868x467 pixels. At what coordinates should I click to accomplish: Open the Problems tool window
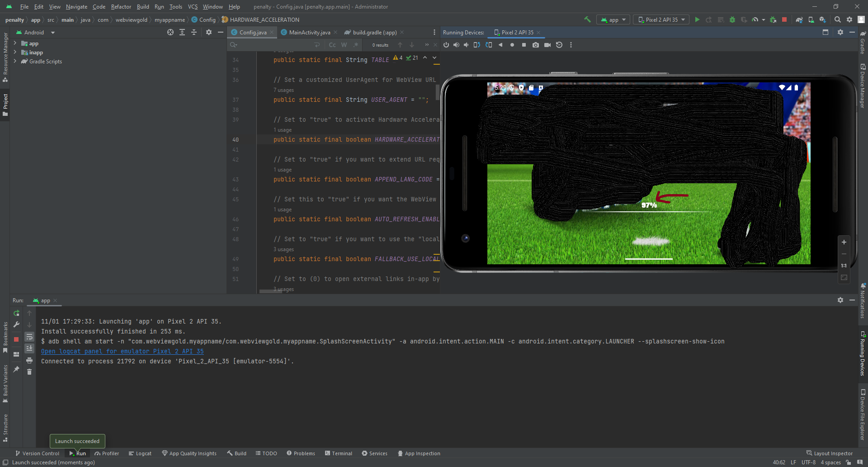[x=301, y=453]
